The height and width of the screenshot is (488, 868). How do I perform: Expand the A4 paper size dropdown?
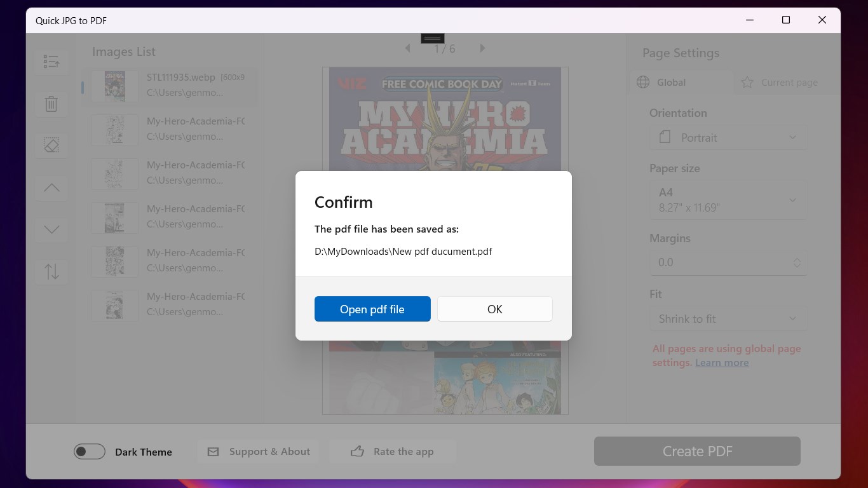[x=728, y=200]
